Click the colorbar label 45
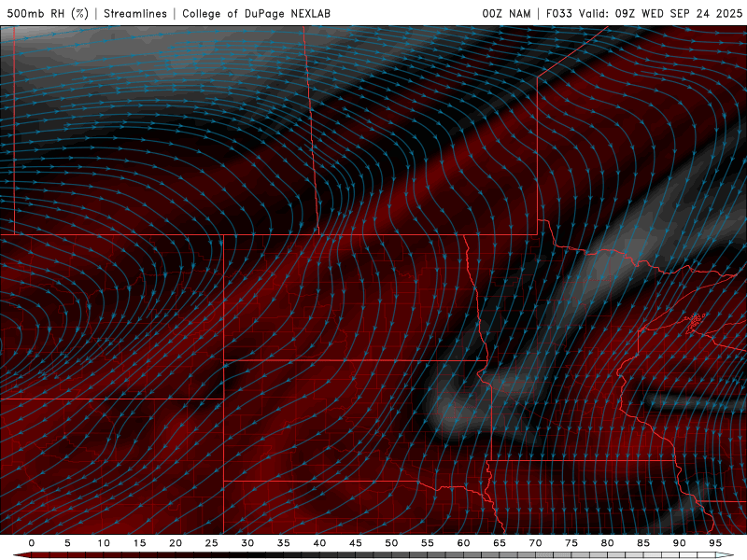 click(x=356, y=543)
